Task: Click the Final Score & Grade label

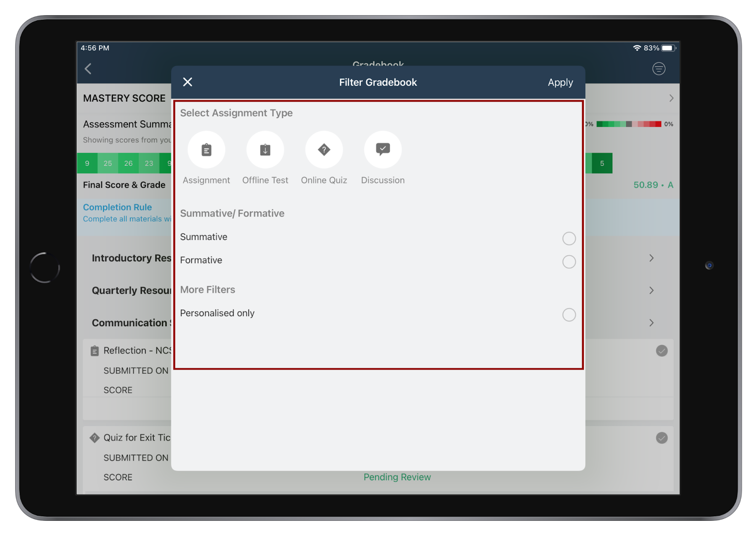Action: pos(124,185)
